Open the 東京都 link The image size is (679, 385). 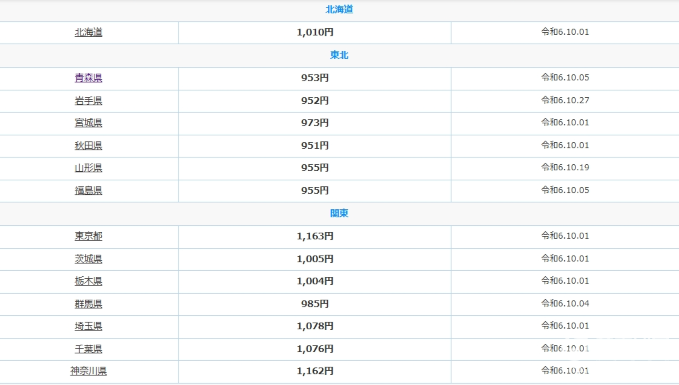pos(88,236)
